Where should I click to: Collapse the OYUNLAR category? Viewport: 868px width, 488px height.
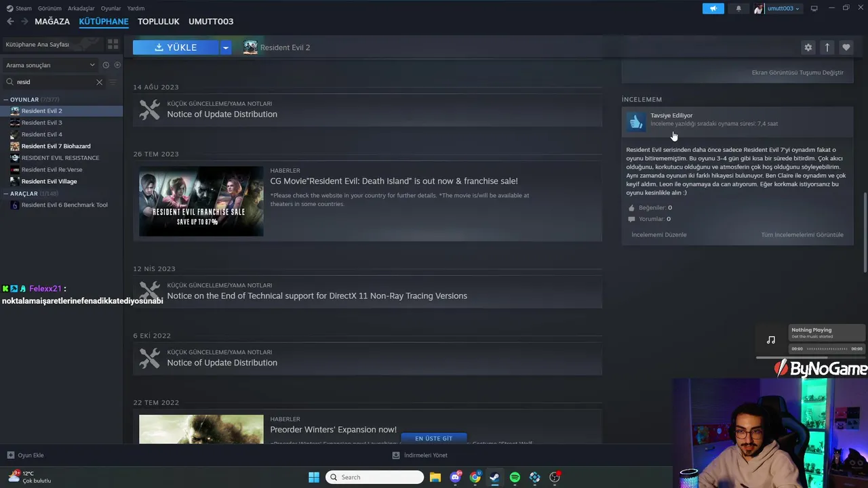click(6, 100)
